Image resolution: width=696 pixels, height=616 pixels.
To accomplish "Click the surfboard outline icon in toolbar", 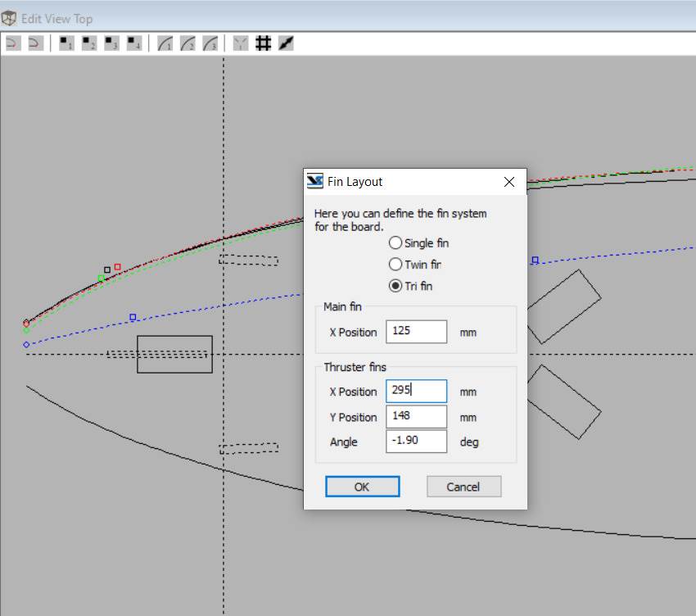I will [x=285, y=43].
